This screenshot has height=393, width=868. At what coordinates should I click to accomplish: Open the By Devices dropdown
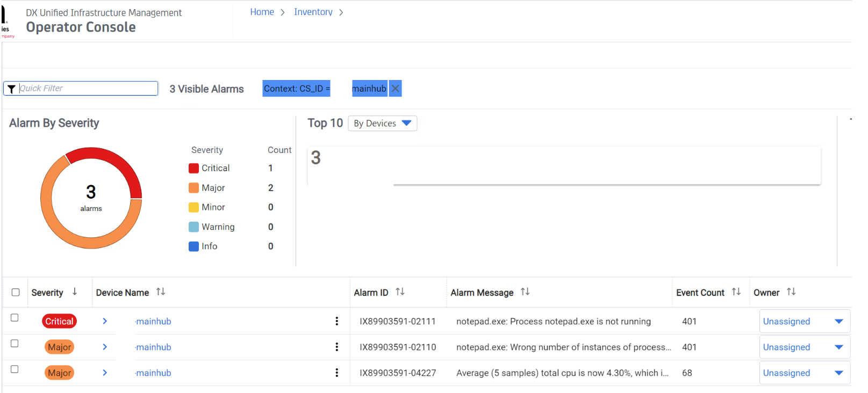(x=382, y=123)
